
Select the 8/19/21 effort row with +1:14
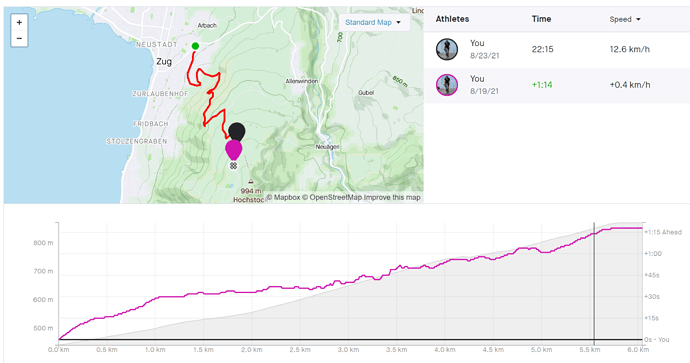point(557,85)
